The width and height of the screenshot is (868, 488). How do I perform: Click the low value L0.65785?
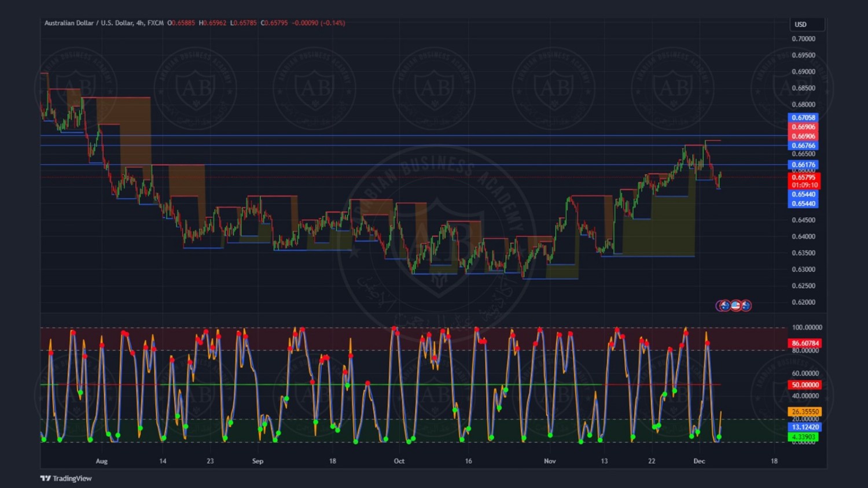pos(243,23)
